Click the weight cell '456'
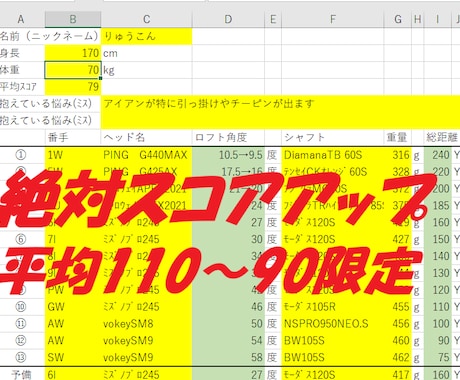This screenshot has height=380, width=460. pos(398,323)
